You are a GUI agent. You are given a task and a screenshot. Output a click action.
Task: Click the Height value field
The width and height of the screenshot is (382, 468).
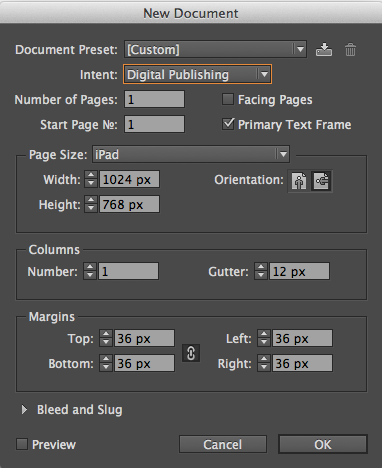(x=129, y=204)
